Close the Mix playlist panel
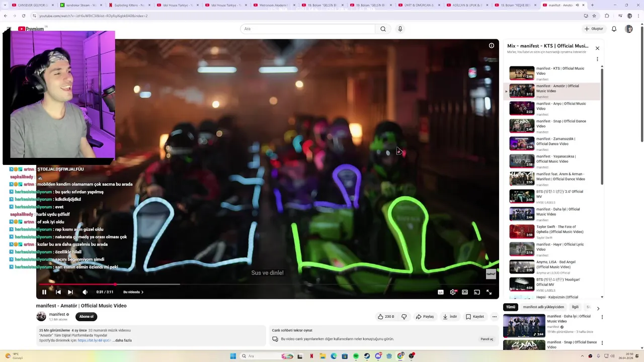 (597, 48)
